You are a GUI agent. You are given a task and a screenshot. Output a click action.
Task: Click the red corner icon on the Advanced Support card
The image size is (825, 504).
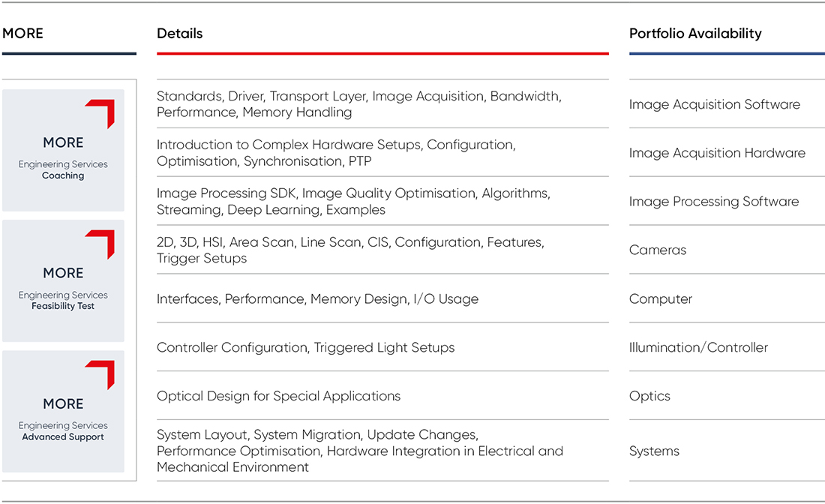coord(103,372)
